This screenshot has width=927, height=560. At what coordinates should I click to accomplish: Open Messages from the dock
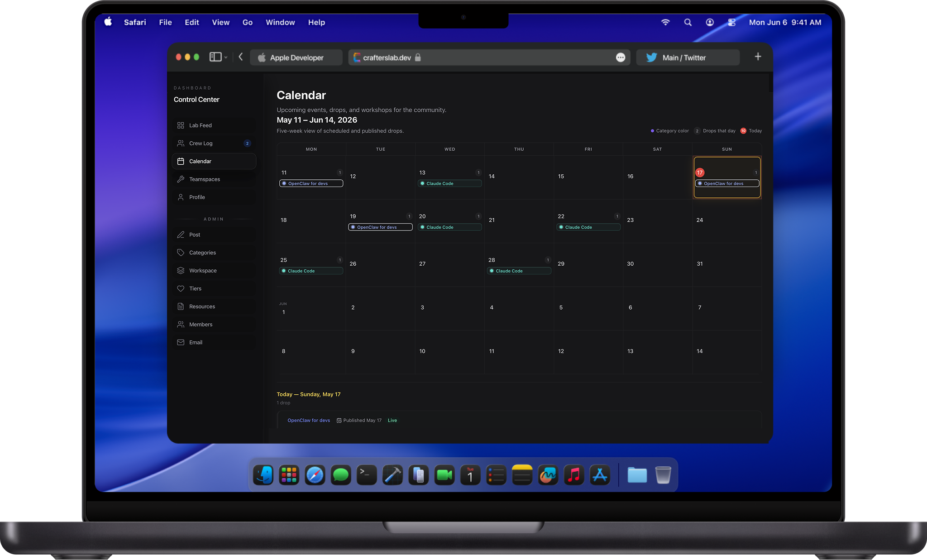click(341, 475)
